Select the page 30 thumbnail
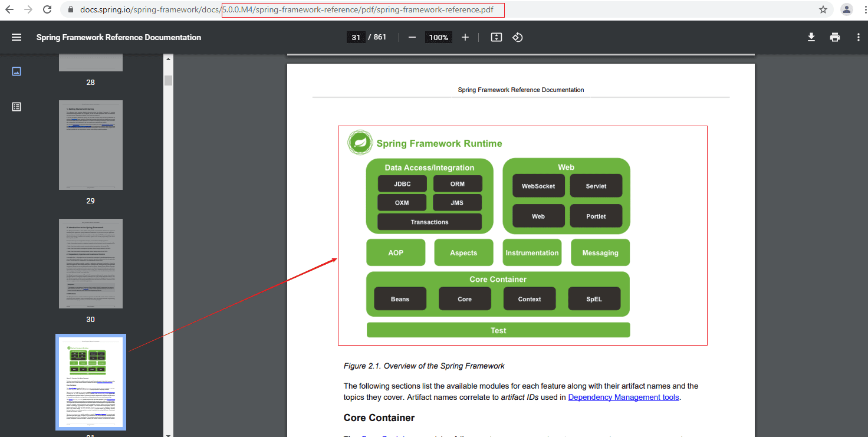The height and width of the screenshot is (437, 868). [x=91, y=264]
